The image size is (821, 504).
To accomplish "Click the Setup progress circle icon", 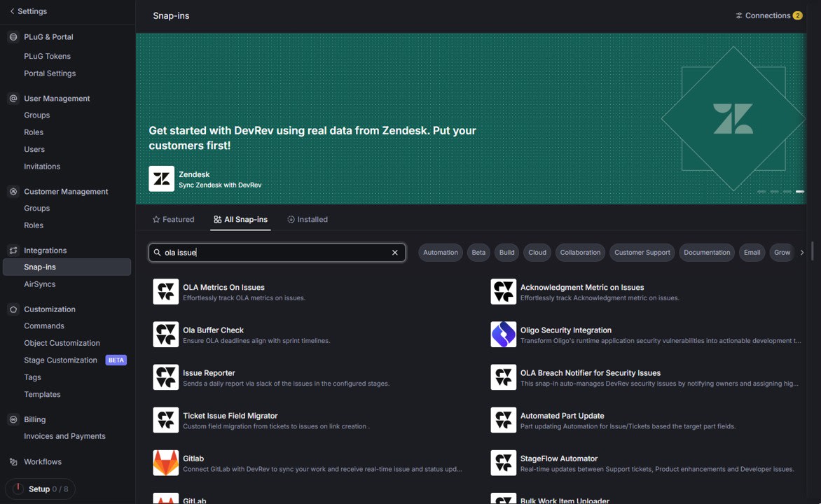I will pyautogui.click(x=18, y=489).
